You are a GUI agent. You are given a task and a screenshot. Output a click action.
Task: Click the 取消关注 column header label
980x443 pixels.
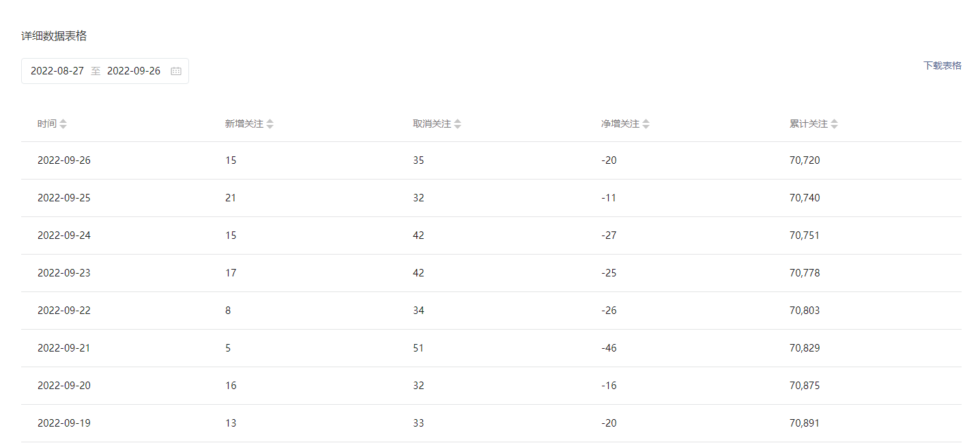[x=432, y=124]
